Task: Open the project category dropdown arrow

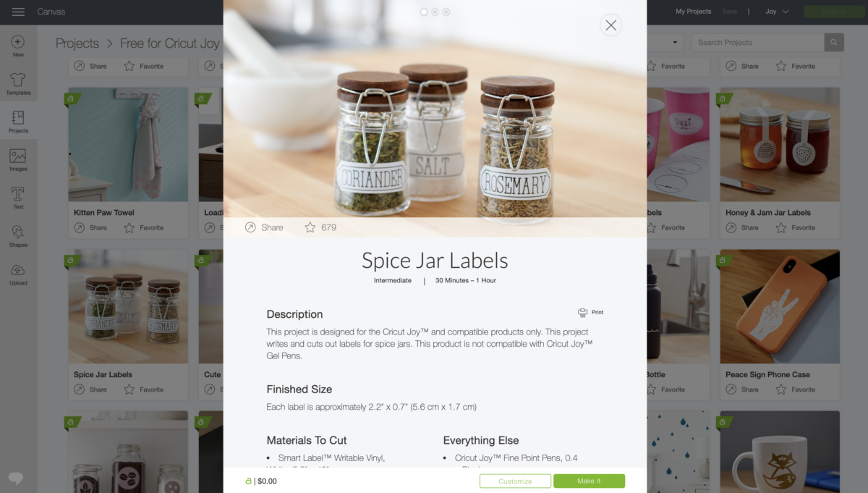Action: click(676, 42)
